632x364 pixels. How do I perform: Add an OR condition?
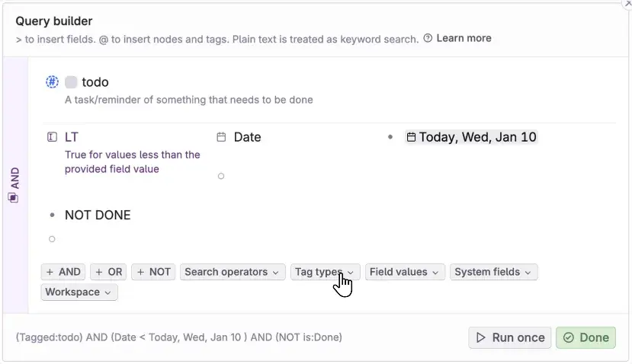[x=108, y=272]
